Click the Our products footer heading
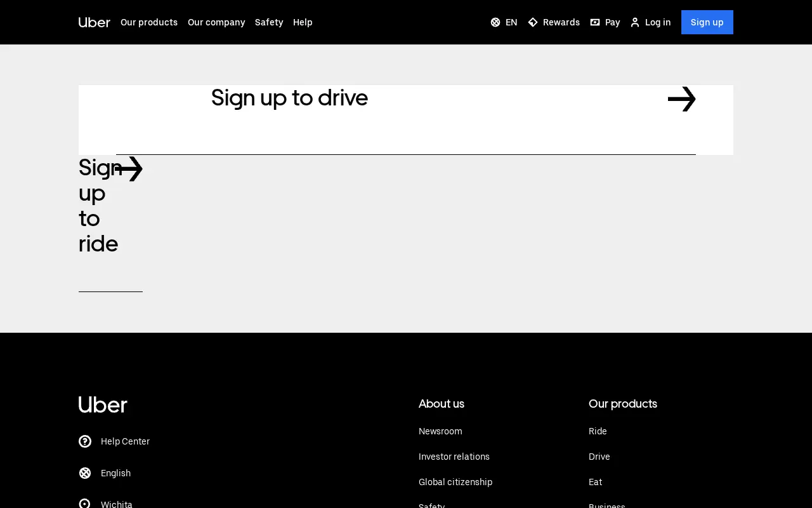The height and width of the screenshot is (508, 812). coord(623,404)
